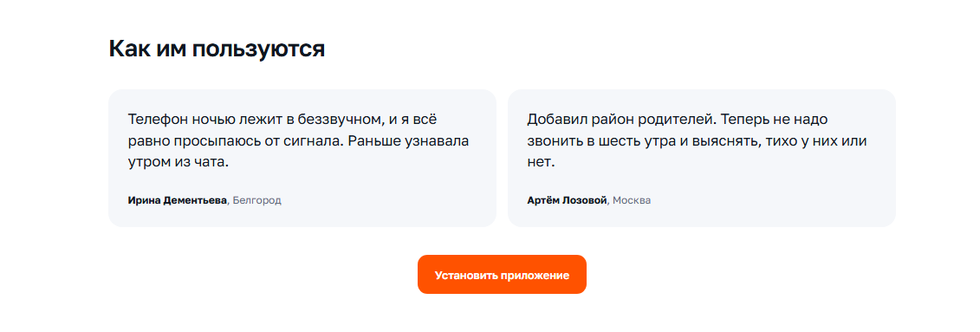Screen dimensions: 980x332
Task: Click the words Раньше узнавала in Ирина's quote
Action: tap(409, 141)
